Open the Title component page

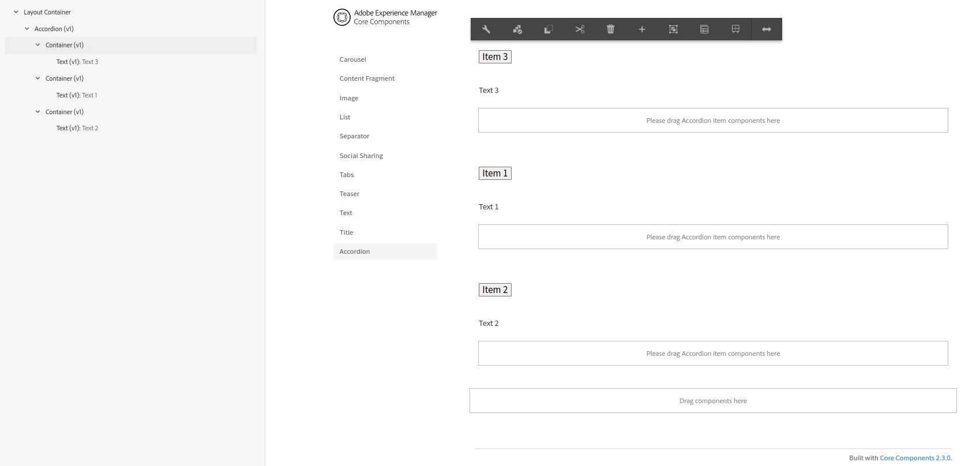347,232
